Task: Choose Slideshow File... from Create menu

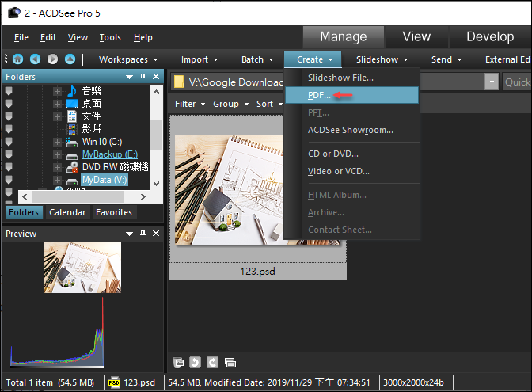Action: tap(351, 78)
